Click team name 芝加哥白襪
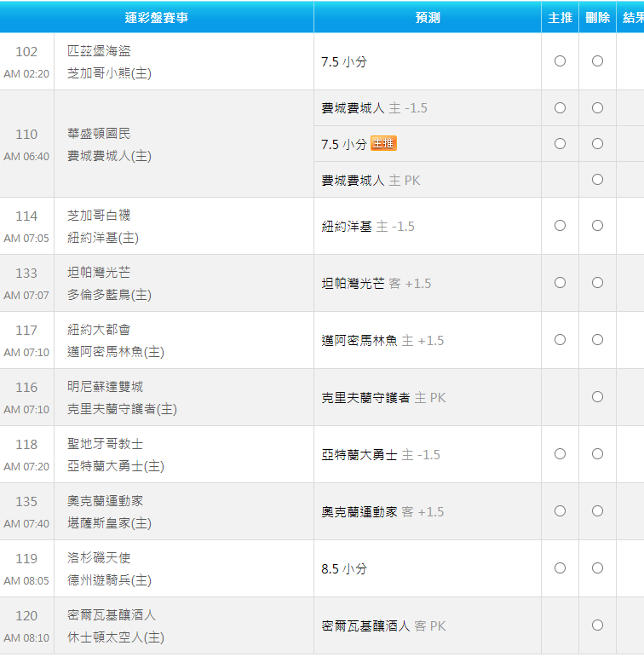Image resolution: width=644 pixels, height=657 pixels. click(99, 216)
